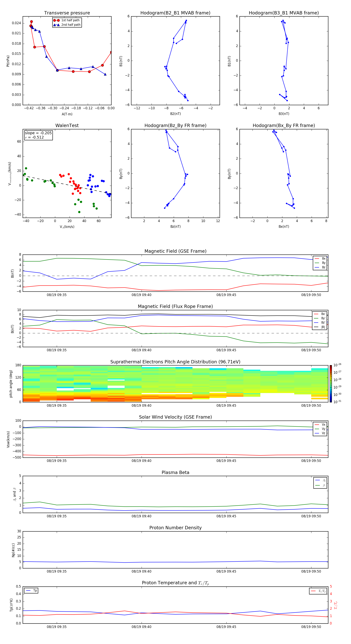Click the 'Proton Temperature and Te/Tp' title
Viewport: 351px width, 644px height.
(x=175, y=583)
